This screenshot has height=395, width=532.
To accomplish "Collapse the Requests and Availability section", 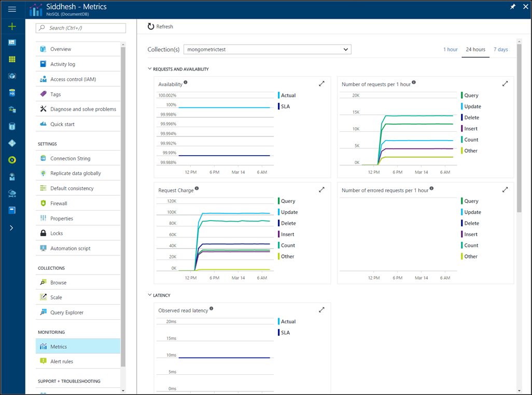I will (150, 69).
